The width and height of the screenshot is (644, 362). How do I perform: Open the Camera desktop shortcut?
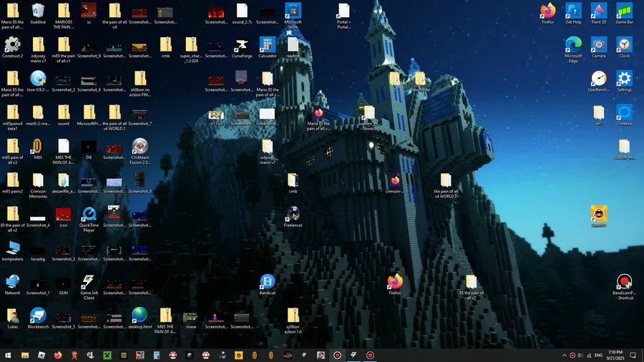pyautogui.click(x=599, y=45)
